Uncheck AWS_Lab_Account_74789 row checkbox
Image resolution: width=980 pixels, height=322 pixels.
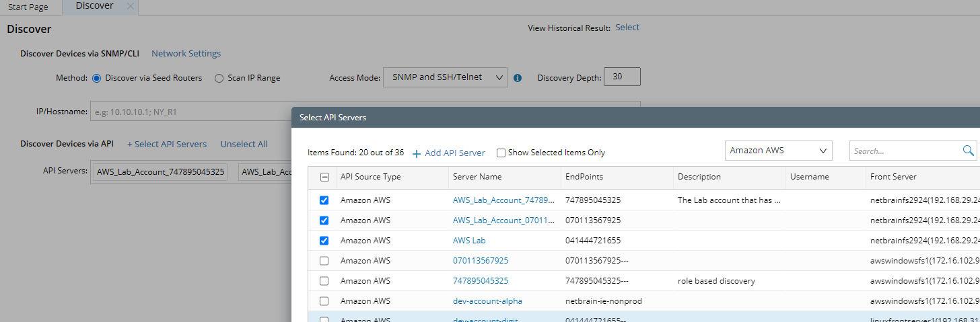click(324, 200)
